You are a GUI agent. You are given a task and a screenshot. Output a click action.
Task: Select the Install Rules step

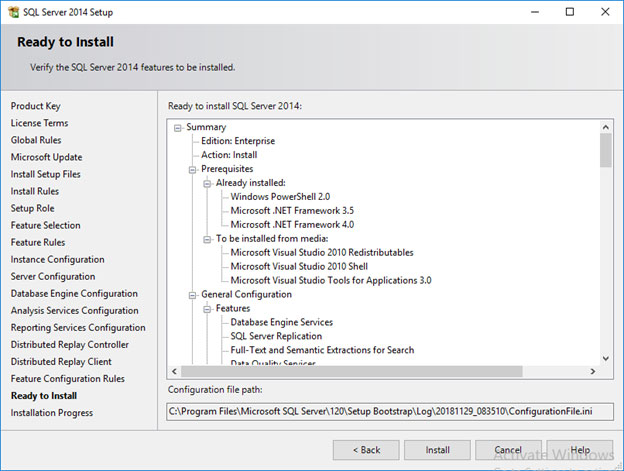coord(35,192)
